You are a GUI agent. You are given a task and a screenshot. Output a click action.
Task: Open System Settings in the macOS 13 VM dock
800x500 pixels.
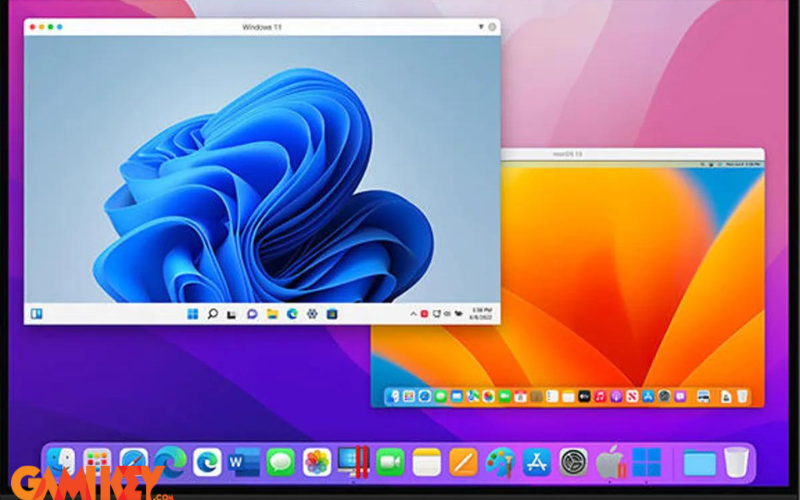(x=664, y=396)
